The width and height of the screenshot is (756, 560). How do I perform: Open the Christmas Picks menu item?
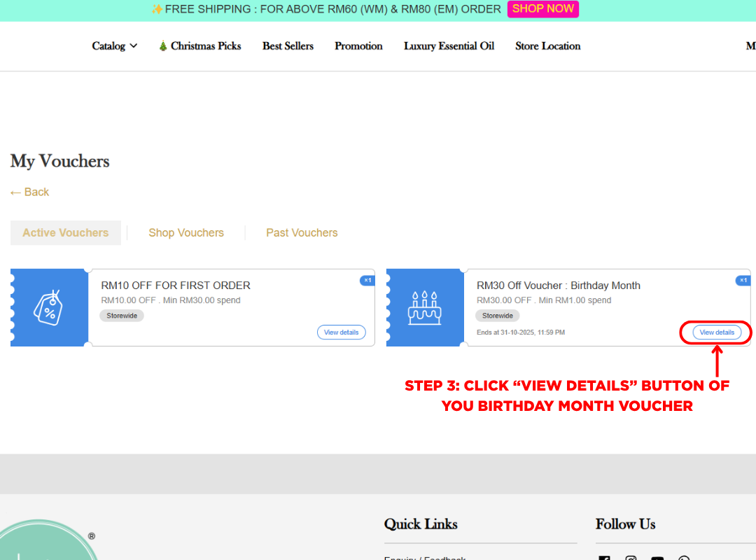tap(199, 46)
